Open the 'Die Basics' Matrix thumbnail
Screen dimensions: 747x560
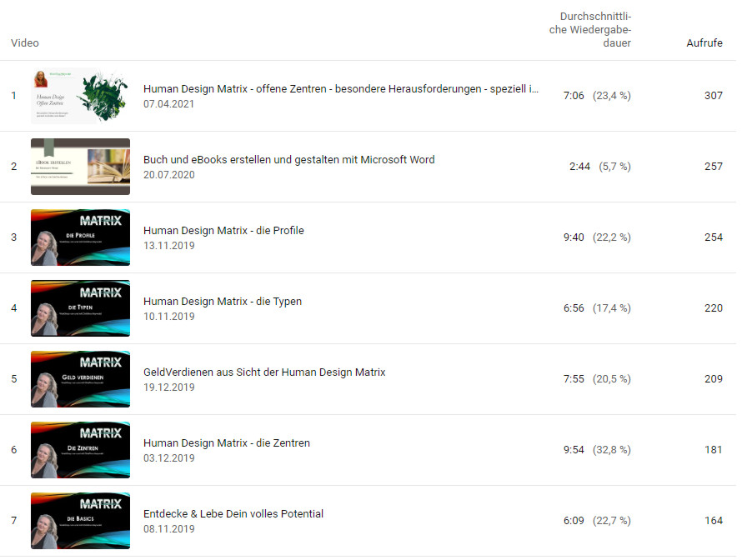pyautogui.click(x=80, y=521)
